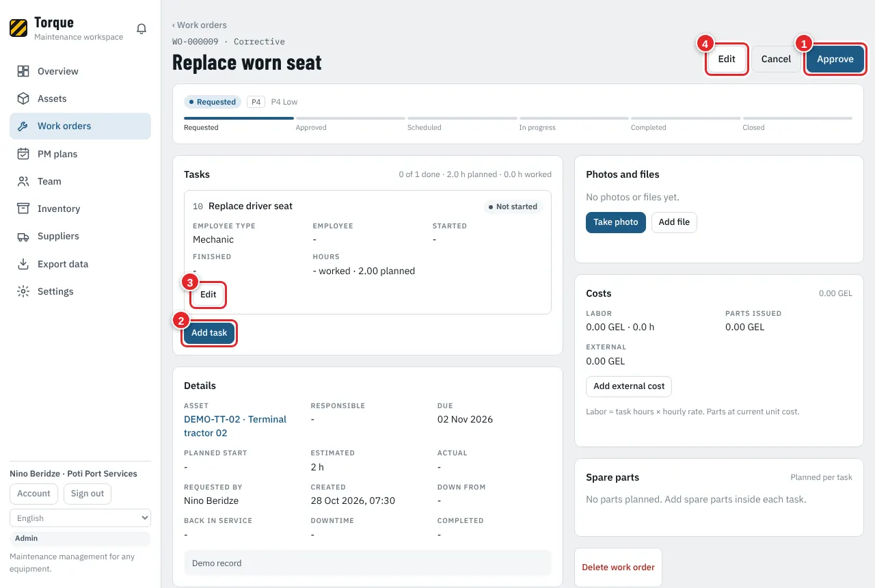Go to Overview in sidebar
Image resolution: width=875 pixels, height=588 pixels.
[x=80, y=71]
